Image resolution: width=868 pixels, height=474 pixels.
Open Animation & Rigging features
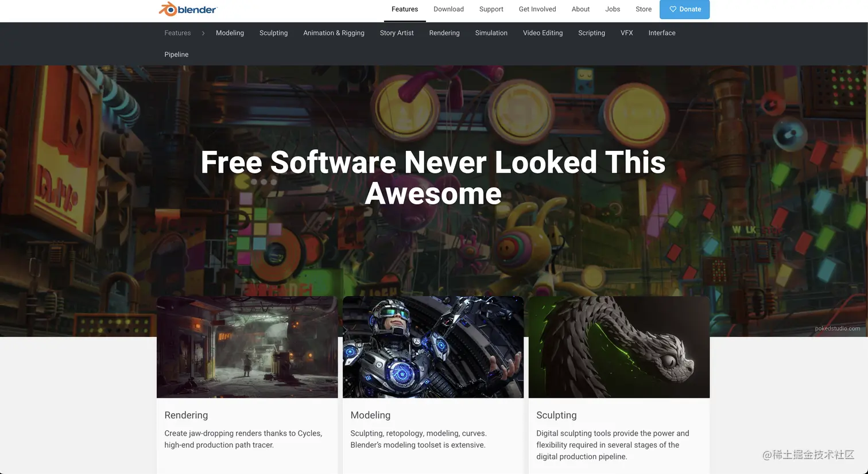coord(334,33)
